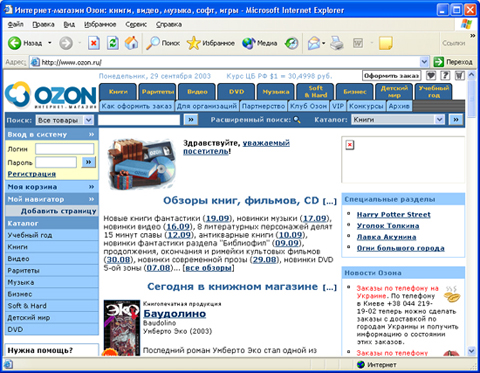This screenshot has width=480, height=373.
Task: Click the advanced search magnifier icon
Action: [297, 120]
